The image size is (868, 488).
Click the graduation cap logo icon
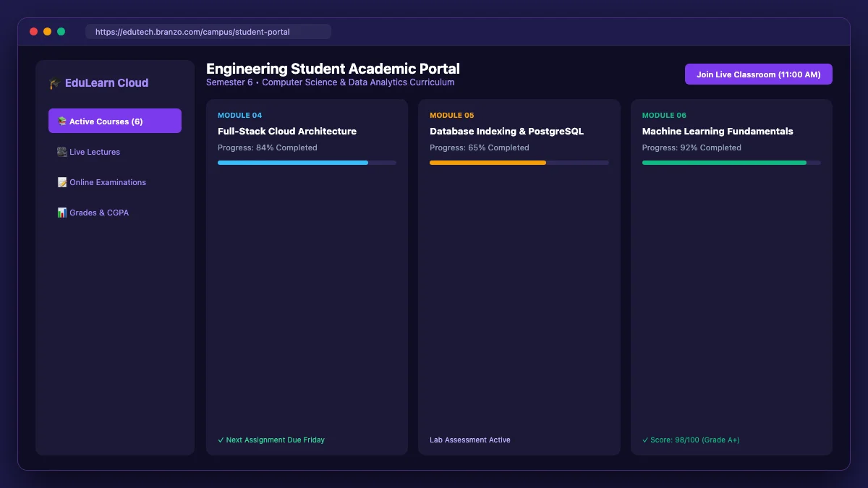[55, 83]
